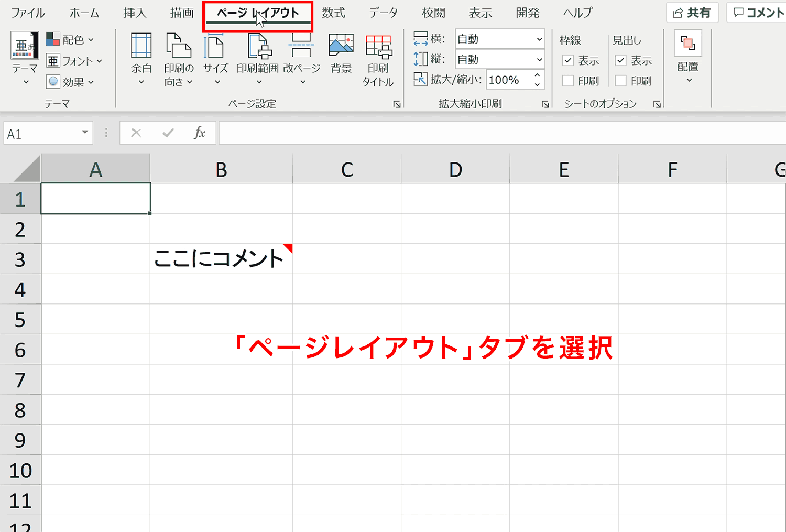Open the 拡大縮小印刷 dialog launcher

545,104
